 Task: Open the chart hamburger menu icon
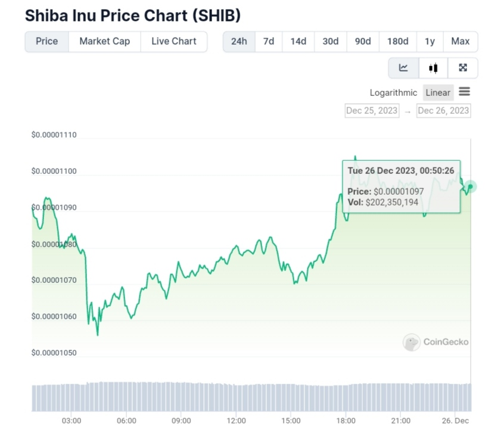(465, 92)
